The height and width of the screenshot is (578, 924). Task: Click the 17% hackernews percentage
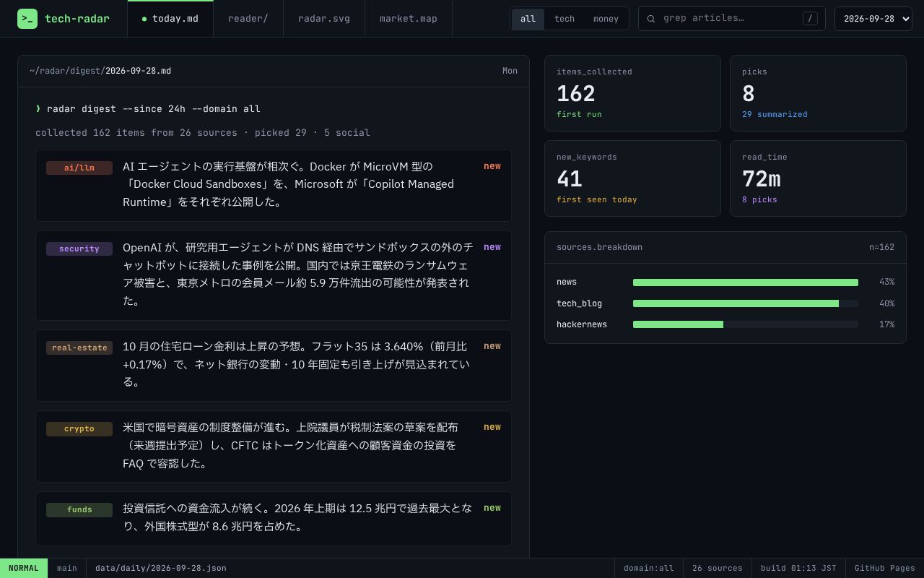[x=886, y=324]
